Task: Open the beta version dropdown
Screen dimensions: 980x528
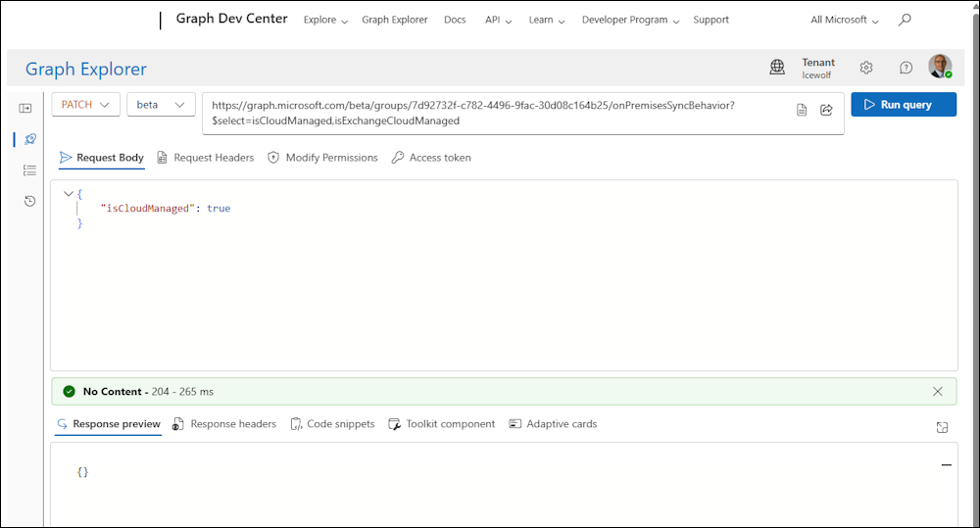Action: coord(161,105)
